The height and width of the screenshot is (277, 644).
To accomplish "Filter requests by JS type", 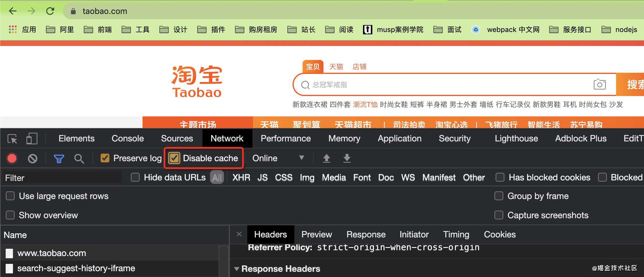I will tap(262, 177).
